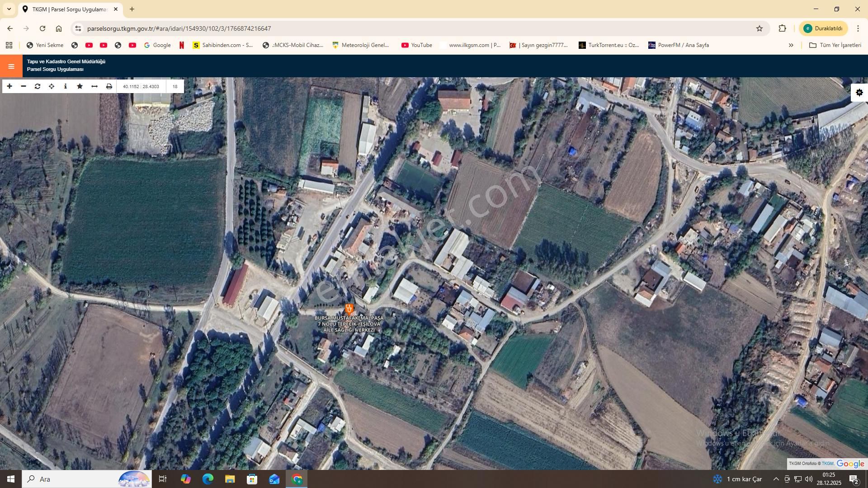
Task: Open Sahibinden.com bookmark
Action: click(222, 45)
